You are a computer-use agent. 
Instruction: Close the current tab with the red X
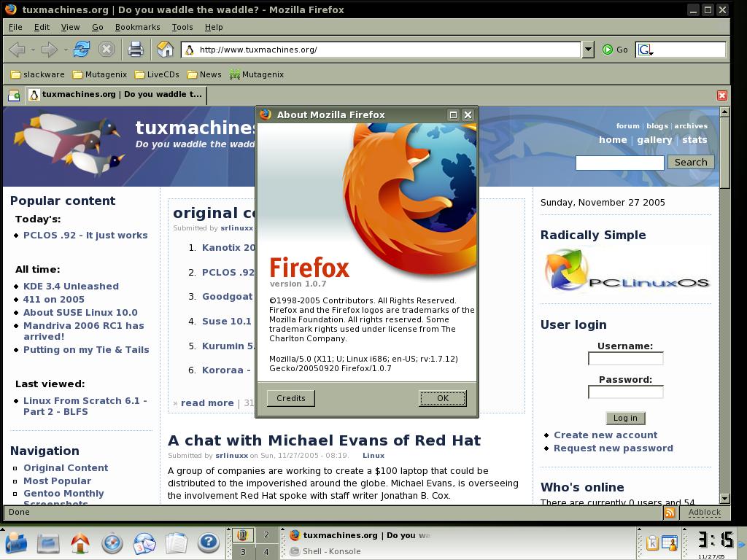point(721,96)
